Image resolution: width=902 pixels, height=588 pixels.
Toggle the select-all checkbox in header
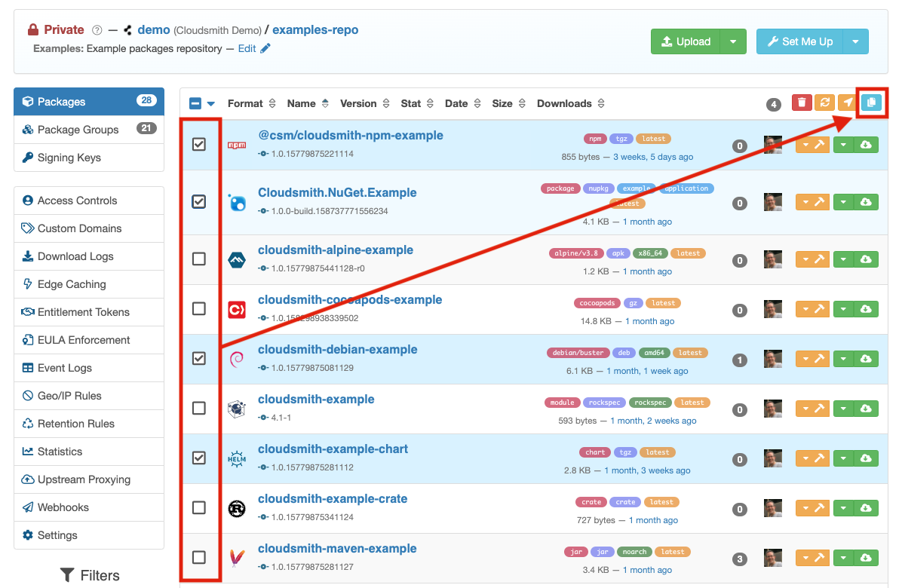(x=195, y=103)
